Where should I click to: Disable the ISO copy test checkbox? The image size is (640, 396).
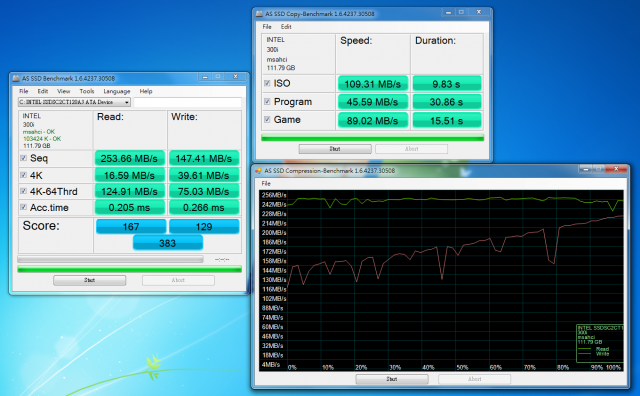tap(267, 83)
